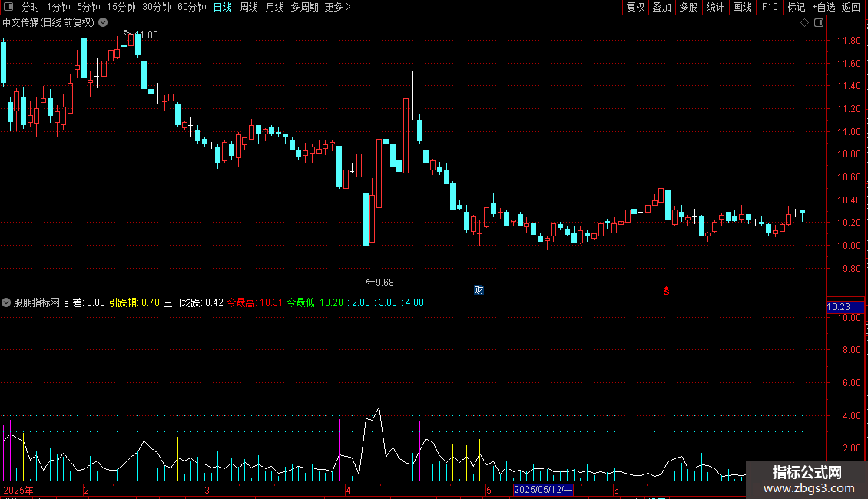Click the 引差: 0.08 indicator value

point(84,302)
